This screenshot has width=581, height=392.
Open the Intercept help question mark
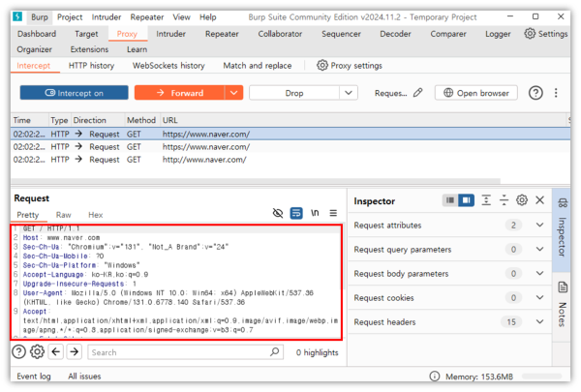(535, 93)
